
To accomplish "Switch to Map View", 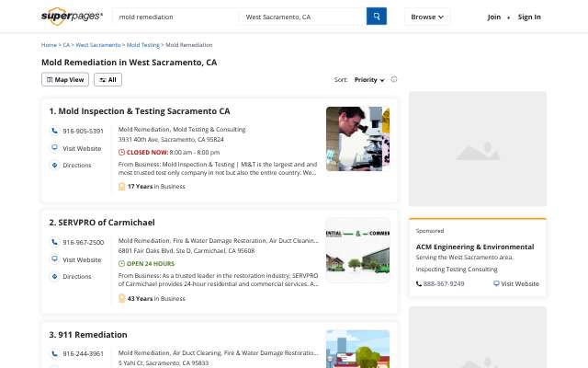I will point(65,80).
